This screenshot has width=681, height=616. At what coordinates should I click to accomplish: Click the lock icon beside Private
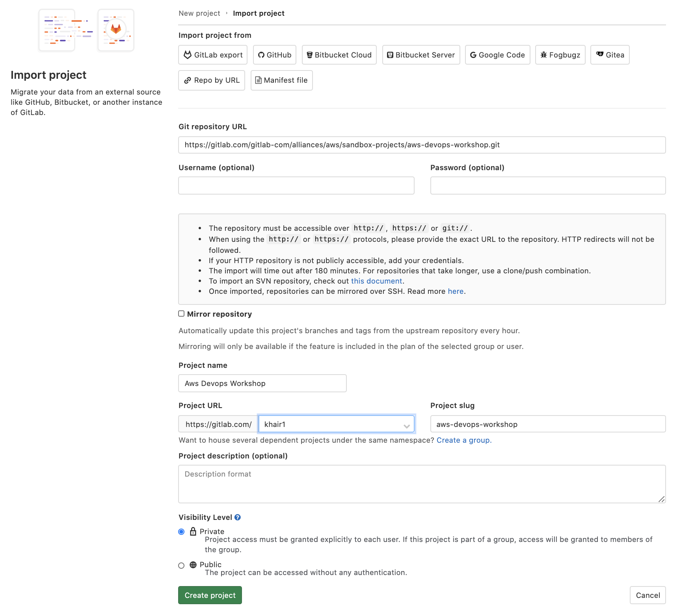coord(193,531)
